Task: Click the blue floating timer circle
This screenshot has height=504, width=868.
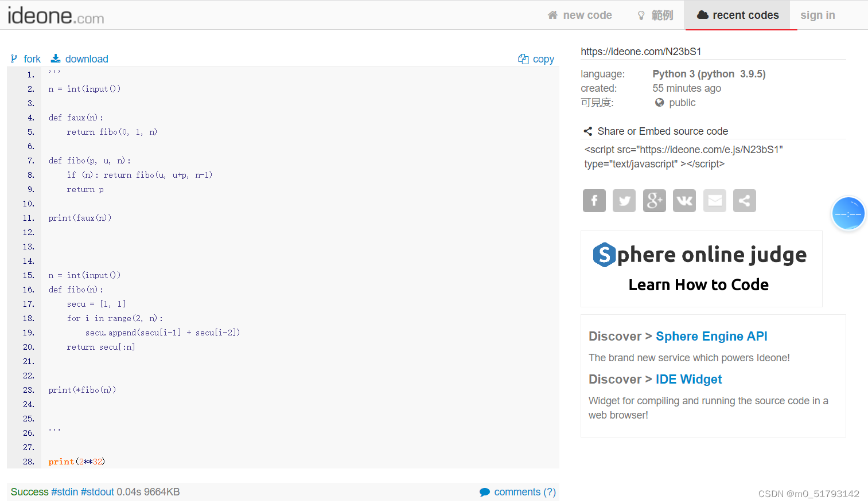Action: pyautogui.click(x=848, y=213)
